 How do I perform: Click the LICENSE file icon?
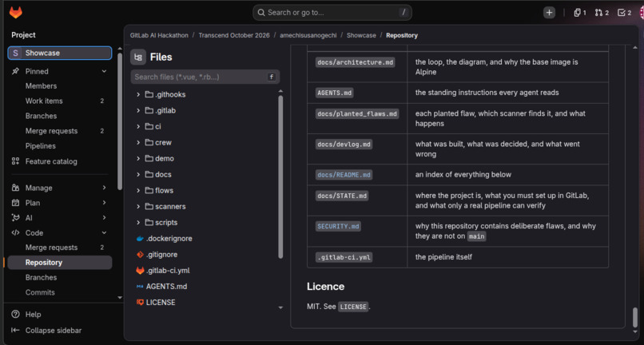click(x=140, y=303)
